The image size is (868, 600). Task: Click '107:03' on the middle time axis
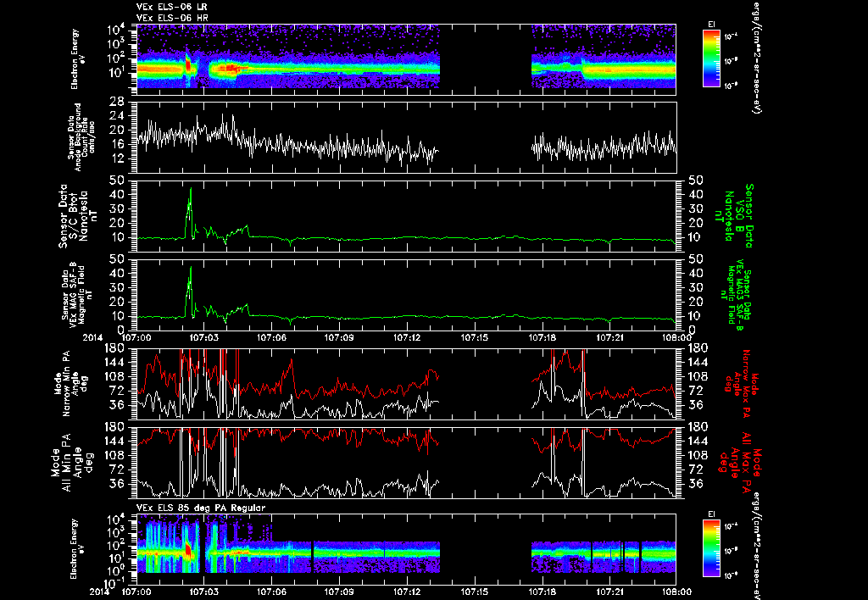204,337
